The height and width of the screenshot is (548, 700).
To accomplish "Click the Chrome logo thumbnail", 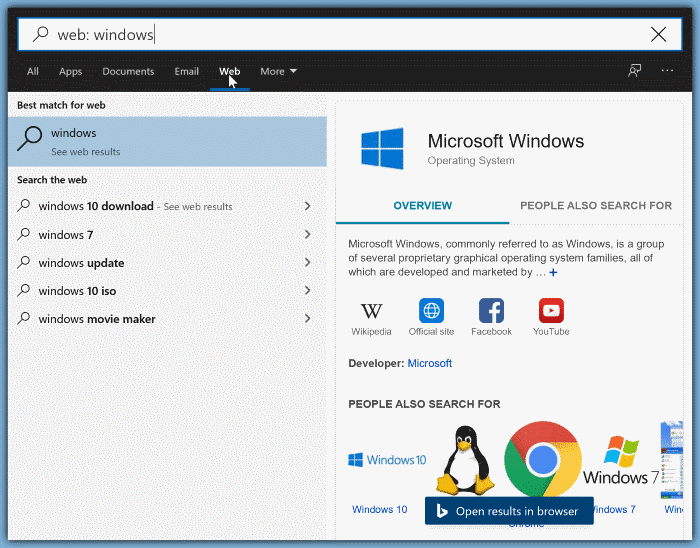I will 543,460.
